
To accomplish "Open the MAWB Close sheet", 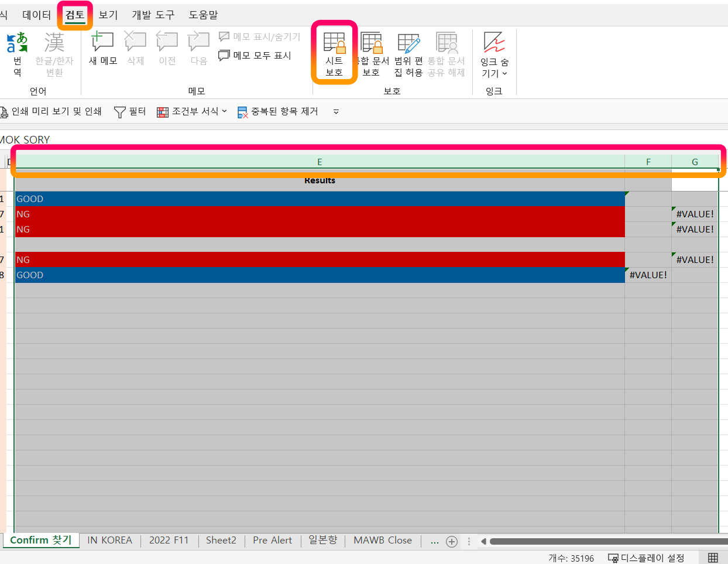I will [x=383, y=540].
